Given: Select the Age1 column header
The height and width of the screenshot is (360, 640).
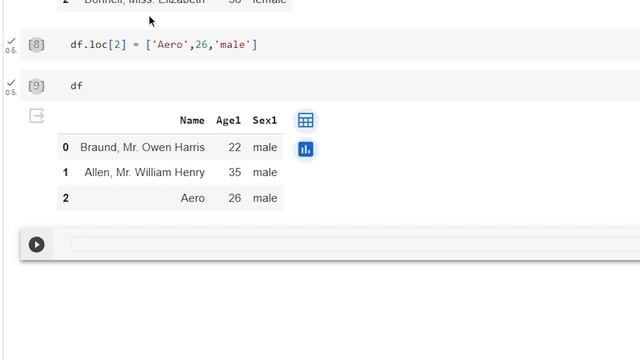Looking at the screenshot, I should pyautogui.click(x=228, y=120).
